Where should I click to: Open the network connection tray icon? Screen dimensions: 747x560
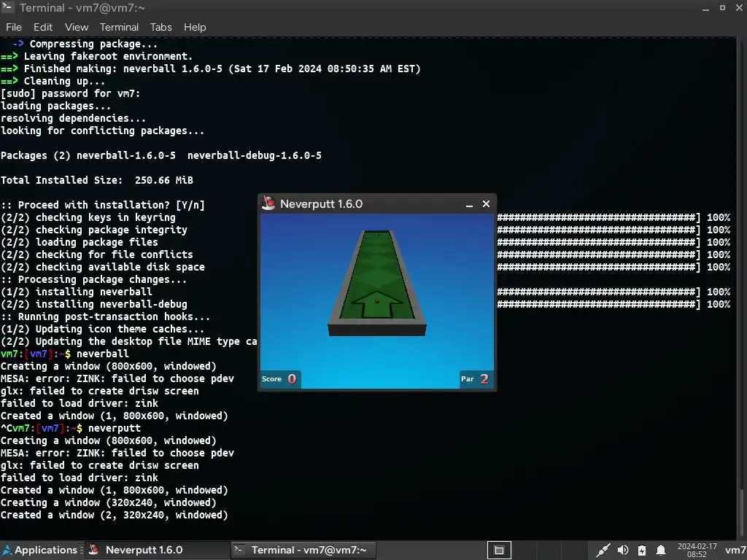coord(603,550)
